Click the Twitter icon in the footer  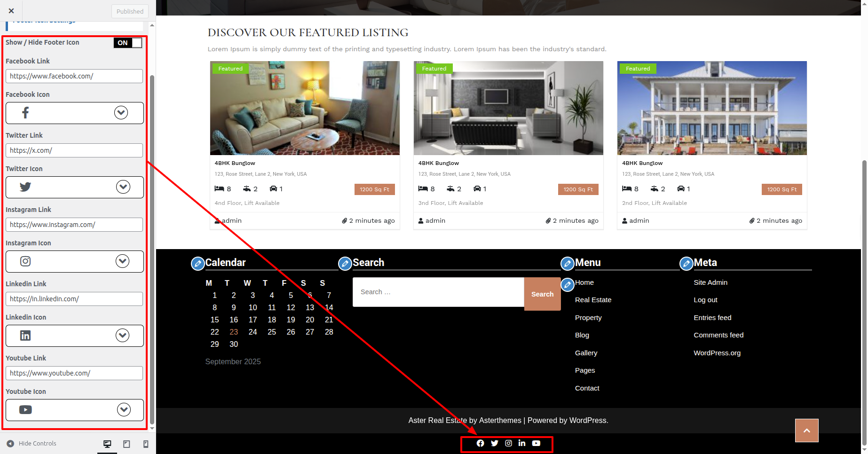pos(494,443)
